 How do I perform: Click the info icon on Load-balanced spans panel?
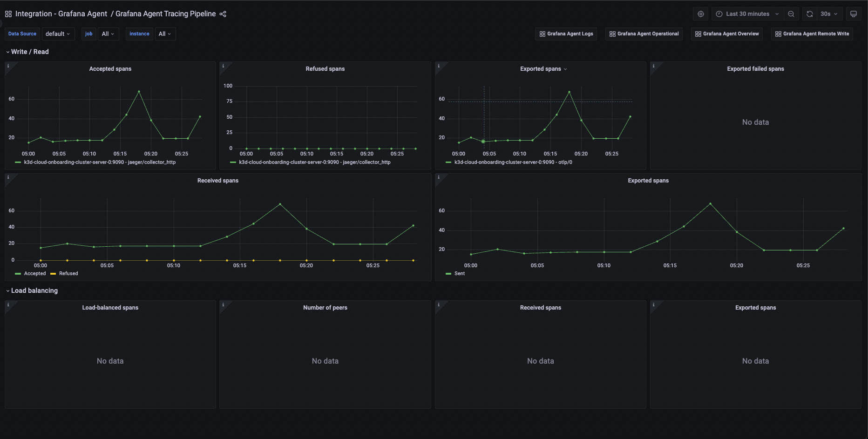[x=8, y=304]
